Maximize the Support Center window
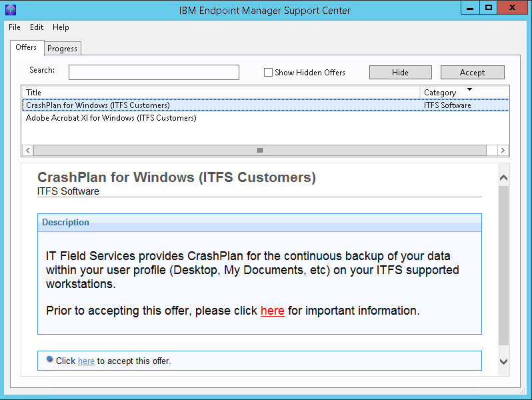The image size is (532, 400). click(x=489, y=8)
